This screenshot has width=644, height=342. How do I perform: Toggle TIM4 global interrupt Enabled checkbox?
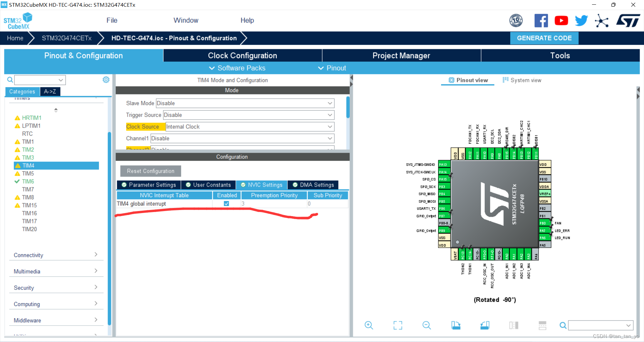point(226,203)
